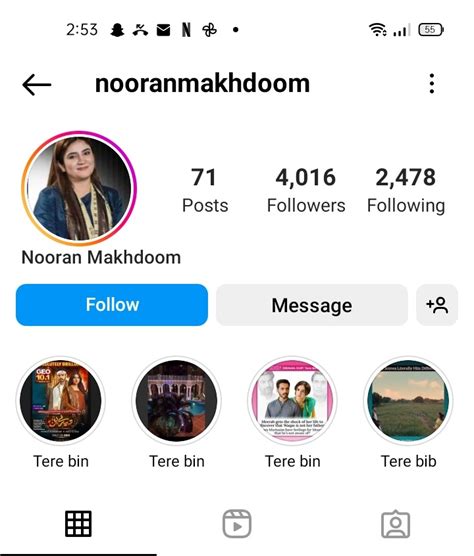Tap the Message button
Screen dimensions: 474x556
point(312,305)
